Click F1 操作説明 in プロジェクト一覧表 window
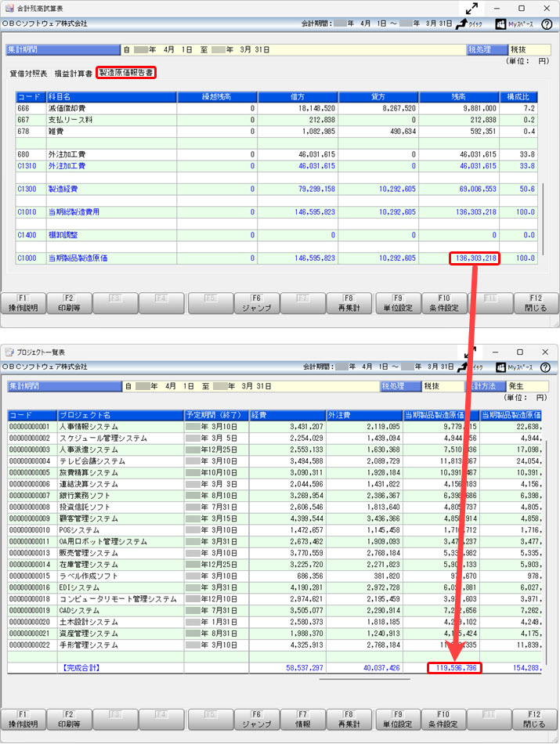The image size is (560, 744). 23,719
